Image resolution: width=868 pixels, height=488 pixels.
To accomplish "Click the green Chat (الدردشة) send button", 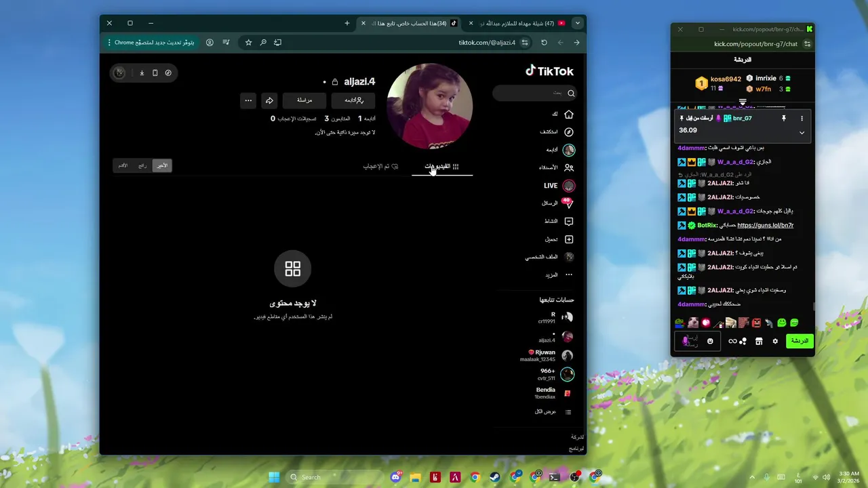I will click(x=800, y=341).
